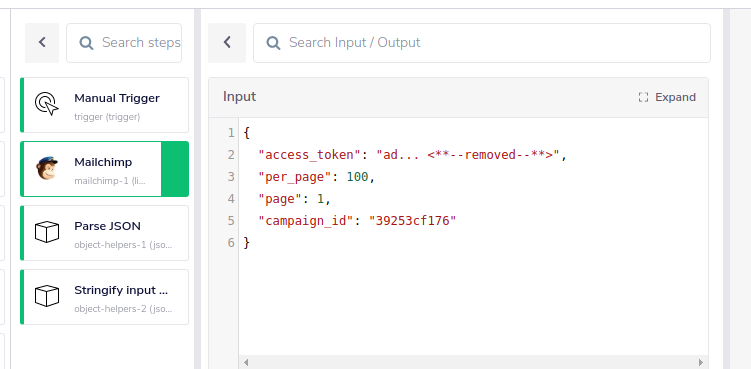This screenshot has height=369, width=751.
Task: Click the Expand brackets icon
Action: click(643, 97)
